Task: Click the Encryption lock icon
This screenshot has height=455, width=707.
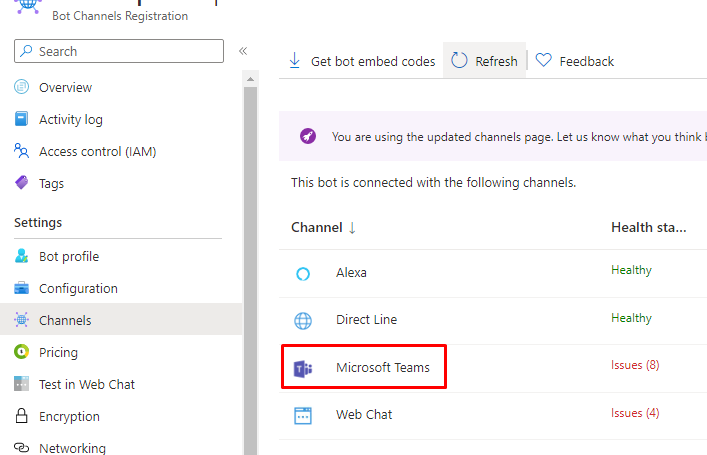Action: [x=22, y=416]
